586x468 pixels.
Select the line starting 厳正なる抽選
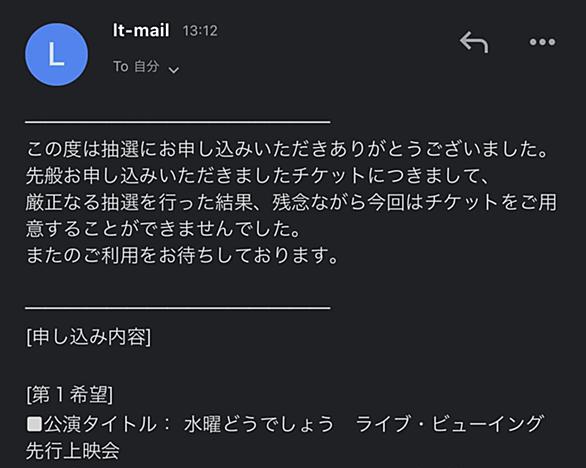coord(291,202)
